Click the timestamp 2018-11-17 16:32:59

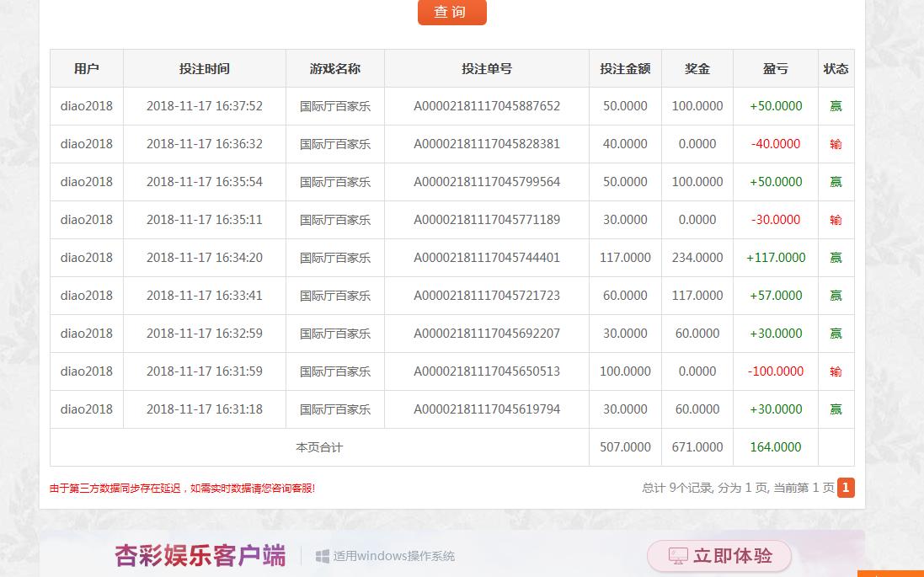click(x=205, y=334)
